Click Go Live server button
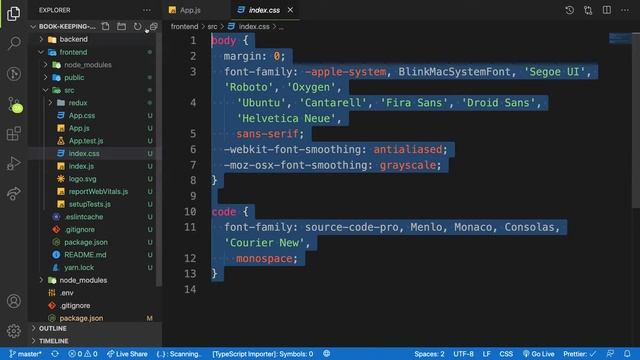Image resolution: width=640 pixels, height=360 pixels. tap(539, 354)
